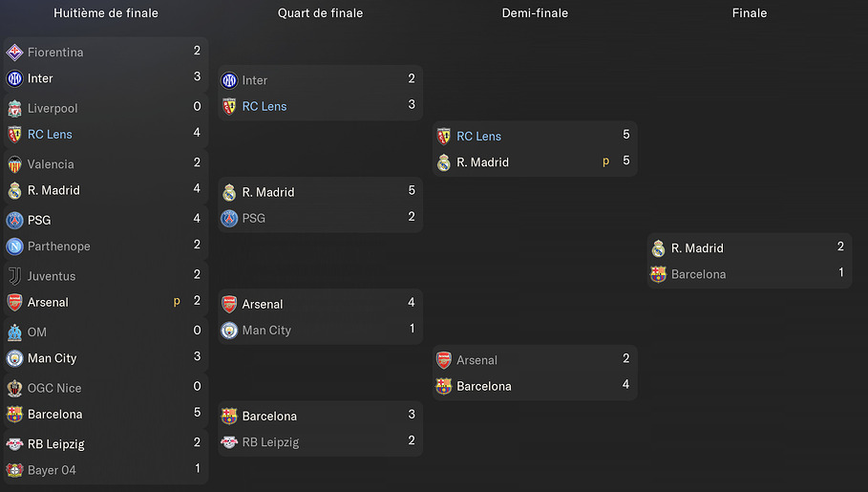
Task: Click the OGC Nice crest
Action: 14,388
